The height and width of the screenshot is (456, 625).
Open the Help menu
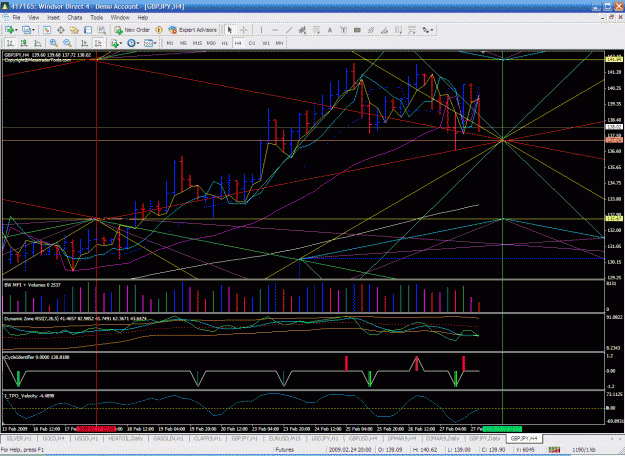[x=143, y=18]
